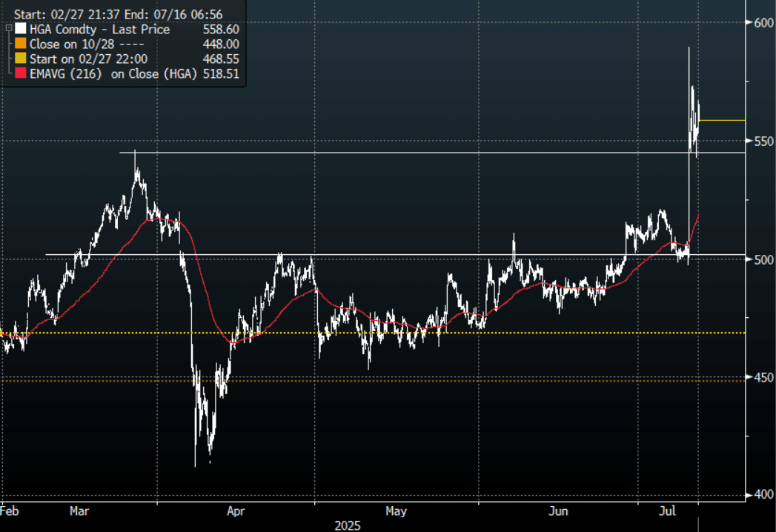
Task: Click the 2025 year label below the time axis
Action: coord(348,525)
